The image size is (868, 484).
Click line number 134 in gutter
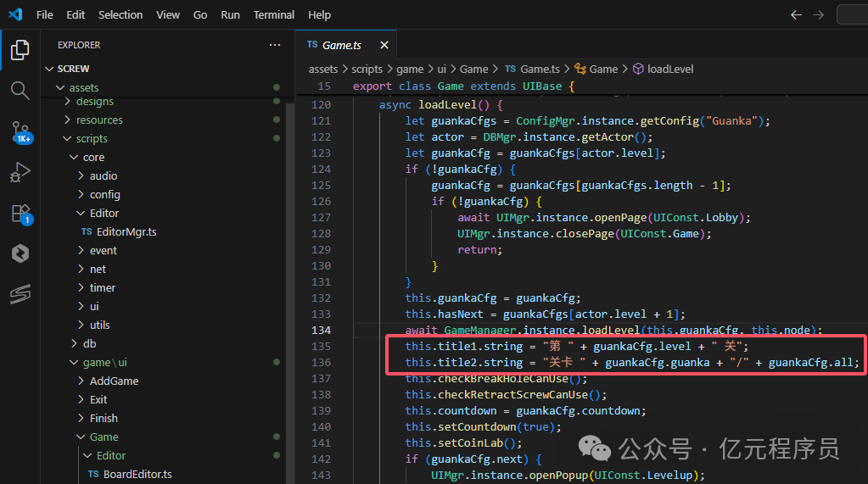tap(321, 331)
